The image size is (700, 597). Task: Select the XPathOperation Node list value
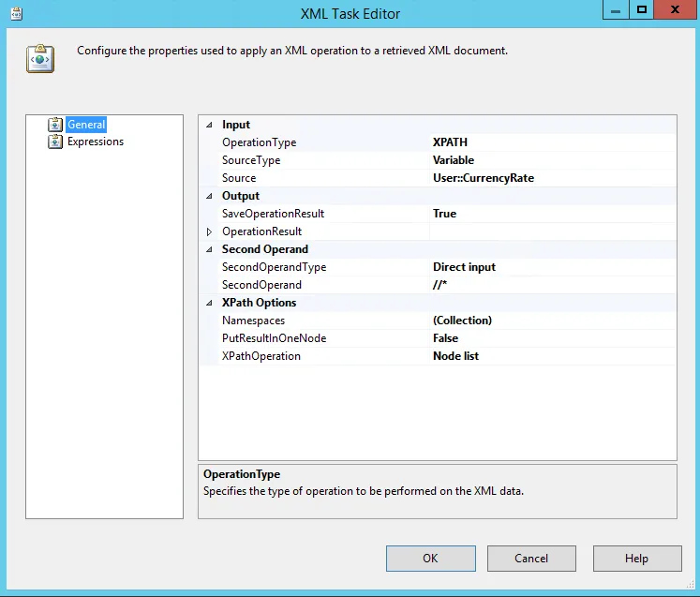click(553, 356)
